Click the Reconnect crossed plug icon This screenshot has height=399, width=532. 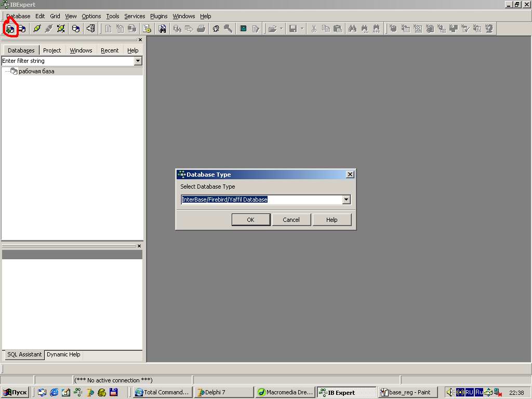(61, 29)
